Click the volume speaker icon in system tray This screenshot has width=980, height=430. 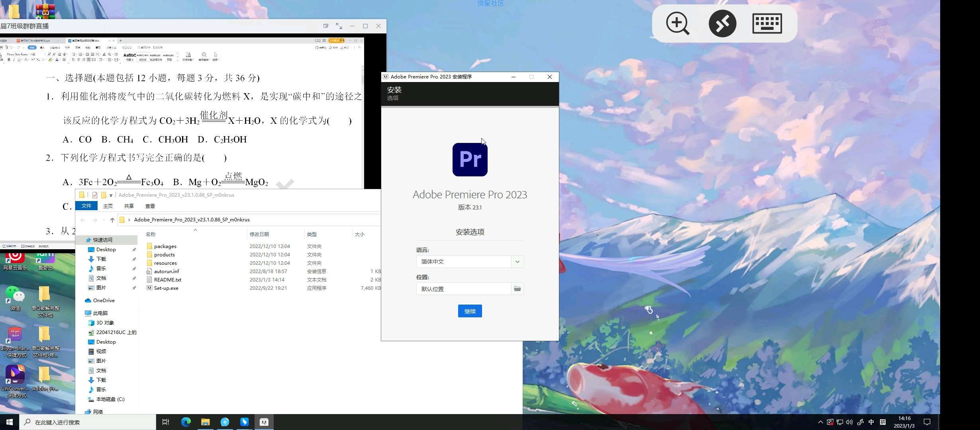[849, 422]
